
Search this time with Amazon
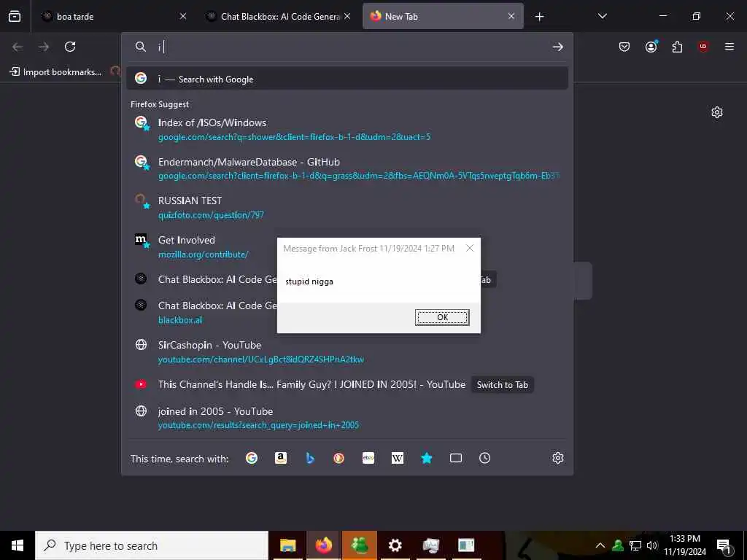(x=281, y=458)
